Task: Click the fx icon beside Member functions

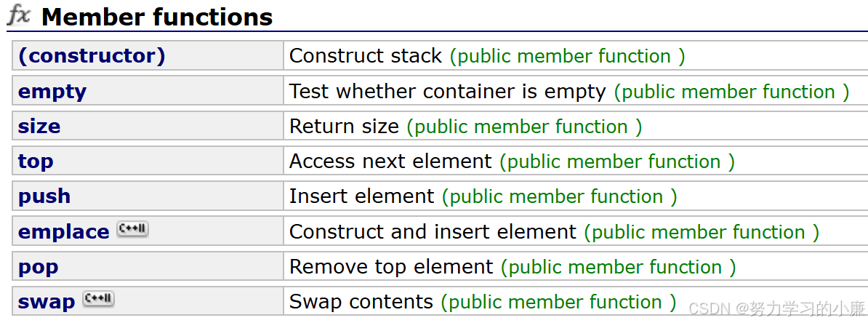Action: pyautogui.click(x=19, y=16)
